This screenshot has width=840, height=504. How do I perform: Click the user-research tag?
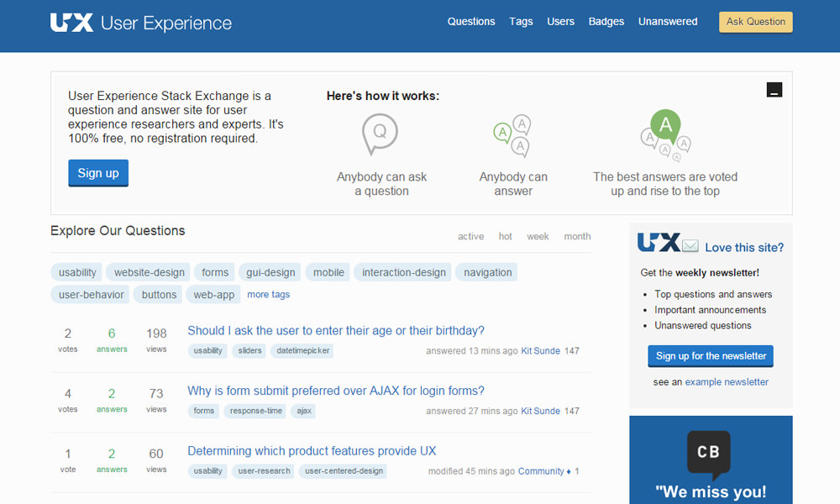click(264, 470)
